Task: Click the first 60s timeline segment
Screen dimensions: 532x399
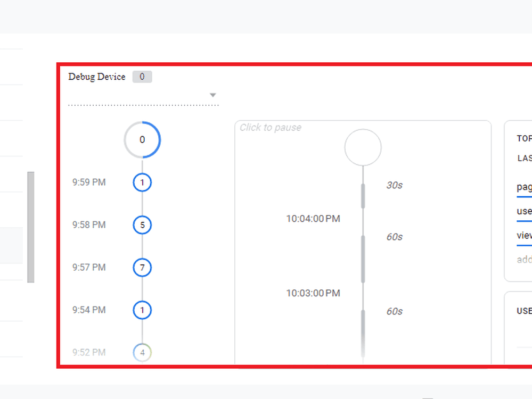Action: 363,259
